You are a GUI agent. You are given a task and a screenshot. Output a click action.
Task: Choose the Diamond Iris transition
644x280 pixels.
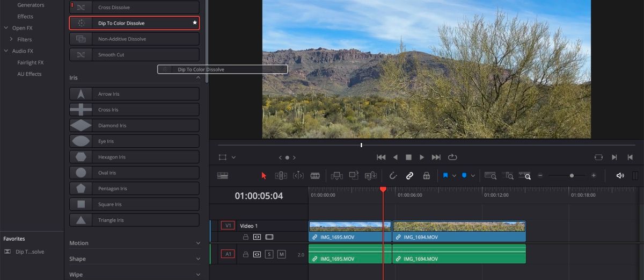pos(134,125)
